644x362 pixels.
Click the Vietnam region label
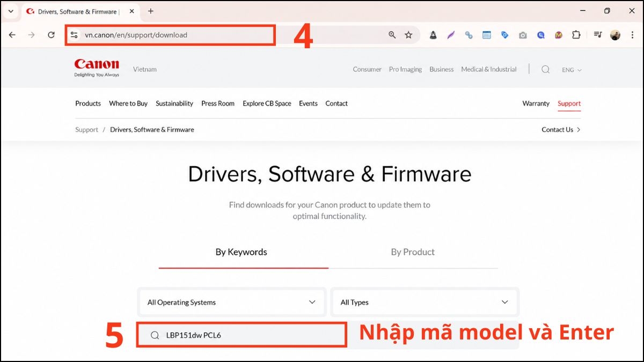pos(145,69)
